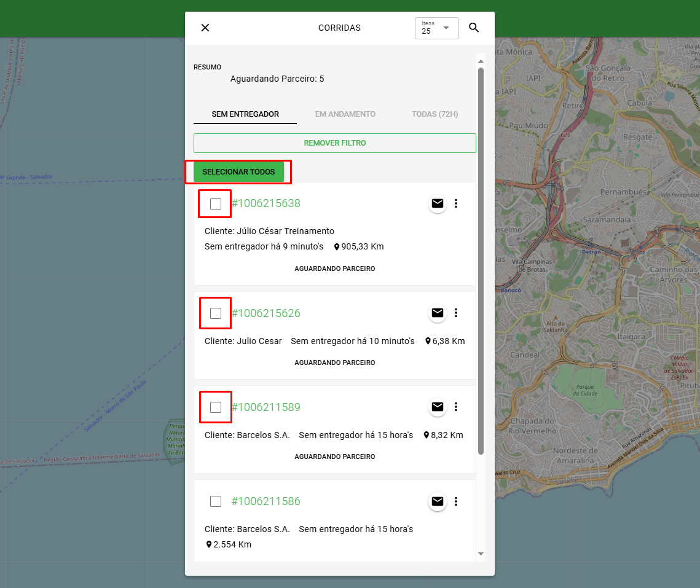Open the Todas (72H) tab

(435, 114)
